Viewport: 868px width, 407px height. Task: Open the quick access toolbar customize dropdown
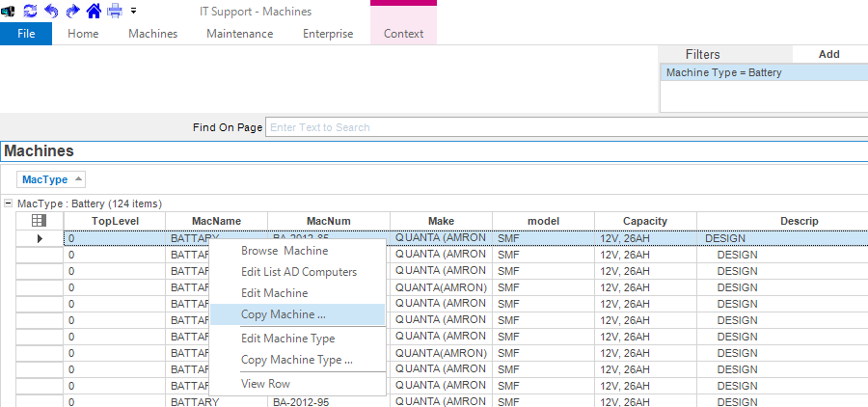pyautogui.click(x=133, y=11)
